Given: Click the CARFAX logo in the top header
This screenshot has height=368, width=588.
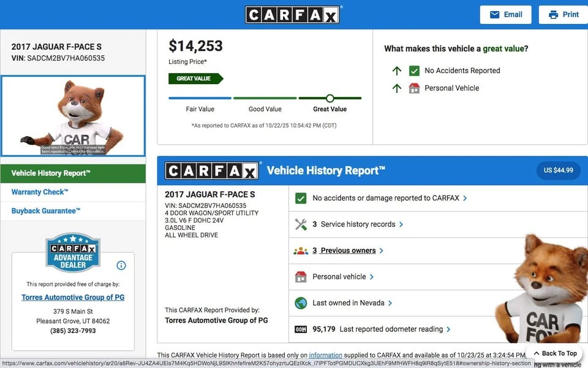Looking at the screenshot, I should 292,15.
